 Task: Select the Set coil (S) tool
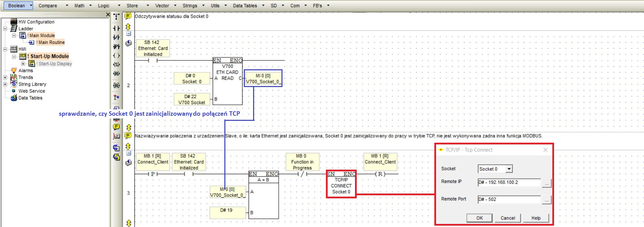pos(116,65)
